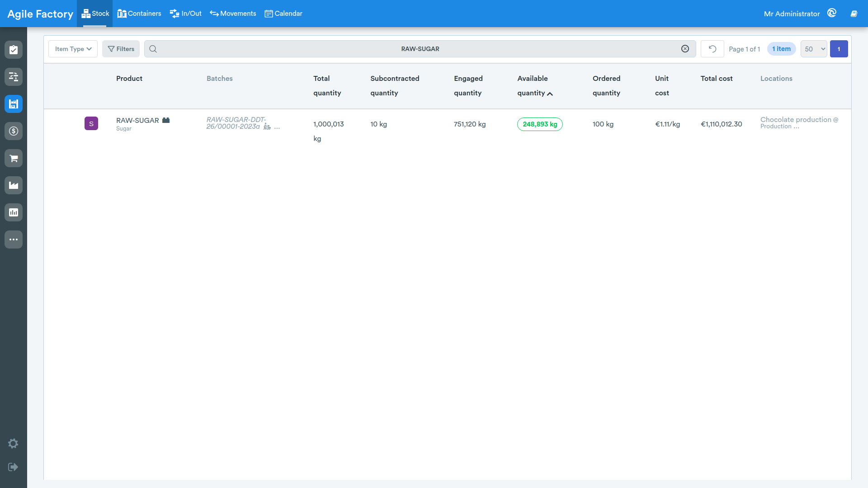
Task: Open batch RAW-SUGAR-DDT-26/00001-2023a
Action: [236, 123]
